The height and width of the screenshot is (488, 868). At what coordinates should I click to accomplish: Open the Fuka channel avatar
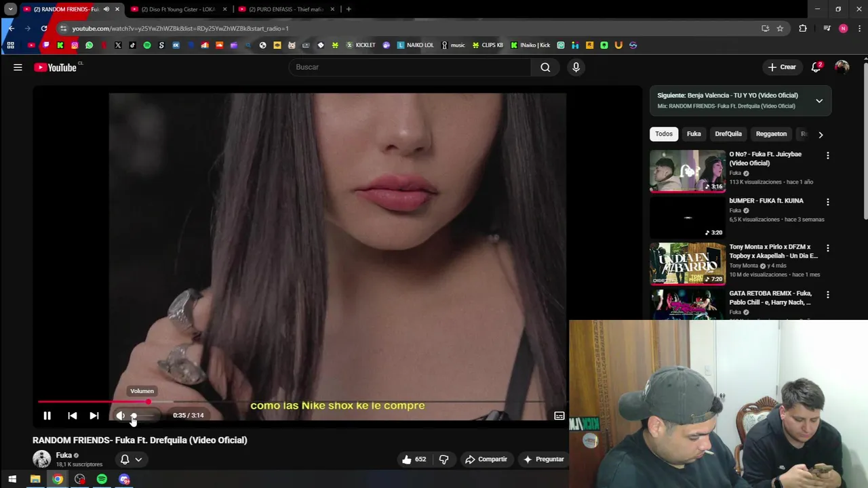pos(41,459)
